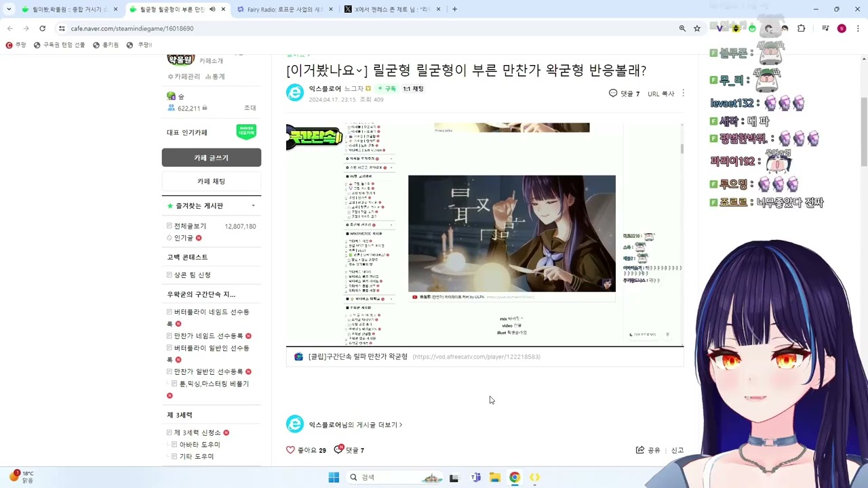Open the Windows Start menu

pos(334,477)
